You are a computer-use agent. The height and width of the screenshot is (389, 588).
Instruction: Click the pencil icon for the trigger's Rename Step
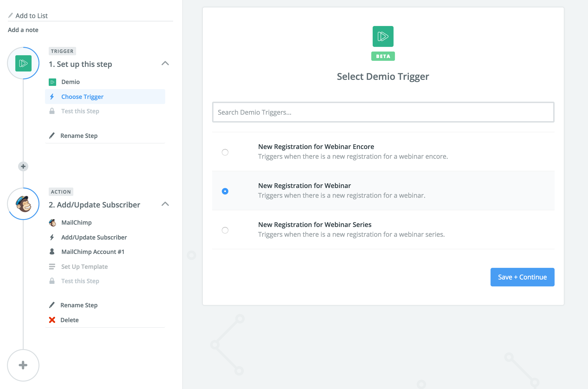(x=52, y=136)
